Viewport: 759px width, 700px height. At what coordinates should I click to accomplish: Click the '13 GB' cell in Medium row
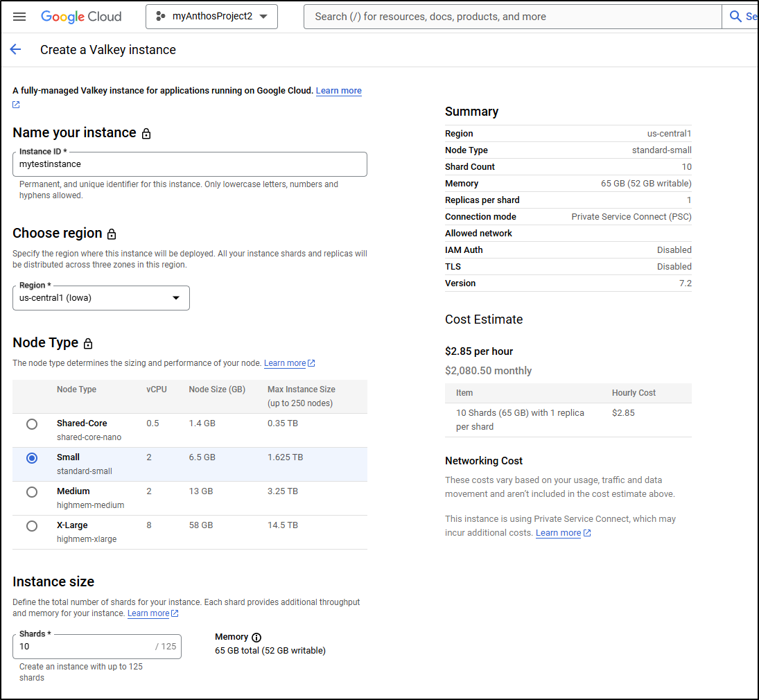tap(201, 491)
